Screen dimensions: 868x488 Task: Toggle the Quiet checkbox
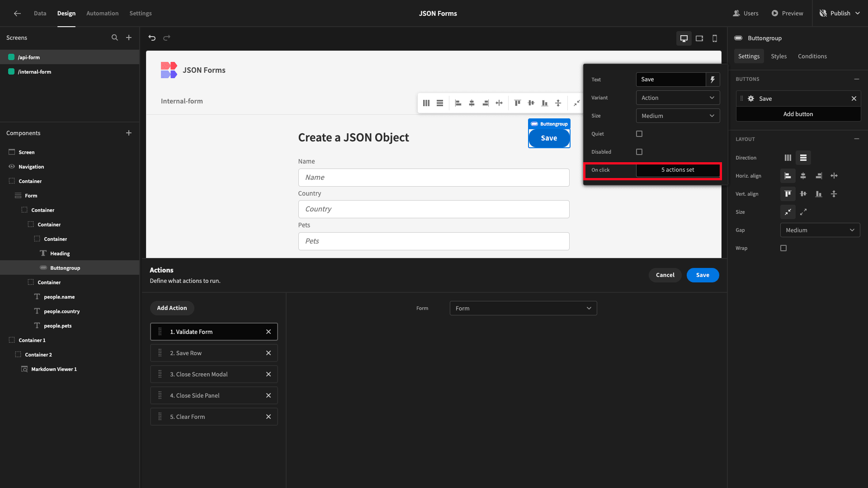639,133
